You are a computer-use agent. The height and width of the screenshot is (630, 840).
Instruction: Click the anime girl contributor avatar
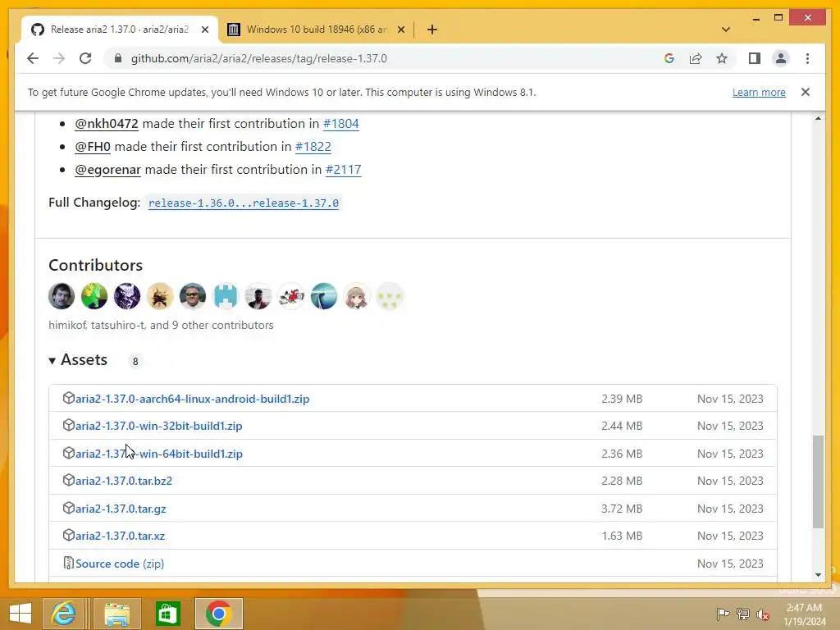pos(357,296)
